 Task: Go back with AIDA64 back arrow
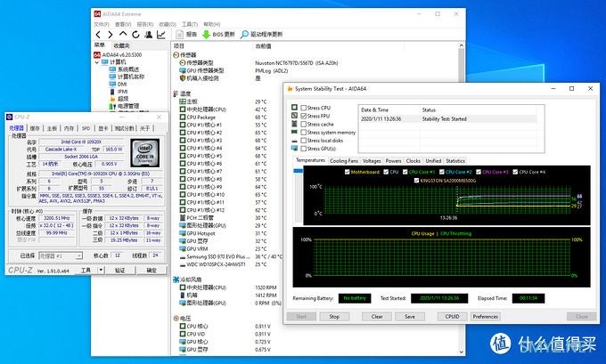[98, 35]
